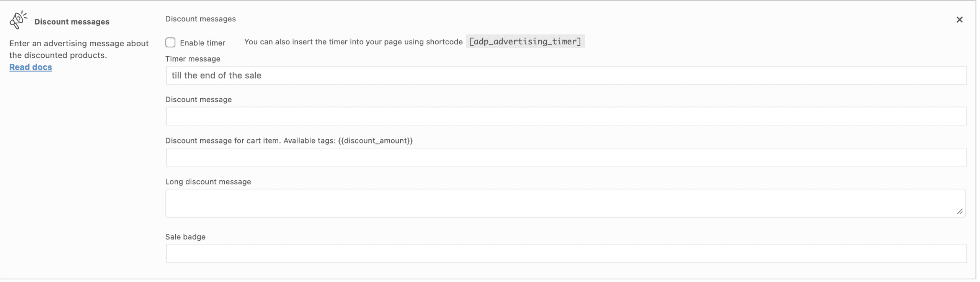The height and width of the screenshot is (282, 980).
Task: Focus the Timer message input field
Action: [566, 75]
